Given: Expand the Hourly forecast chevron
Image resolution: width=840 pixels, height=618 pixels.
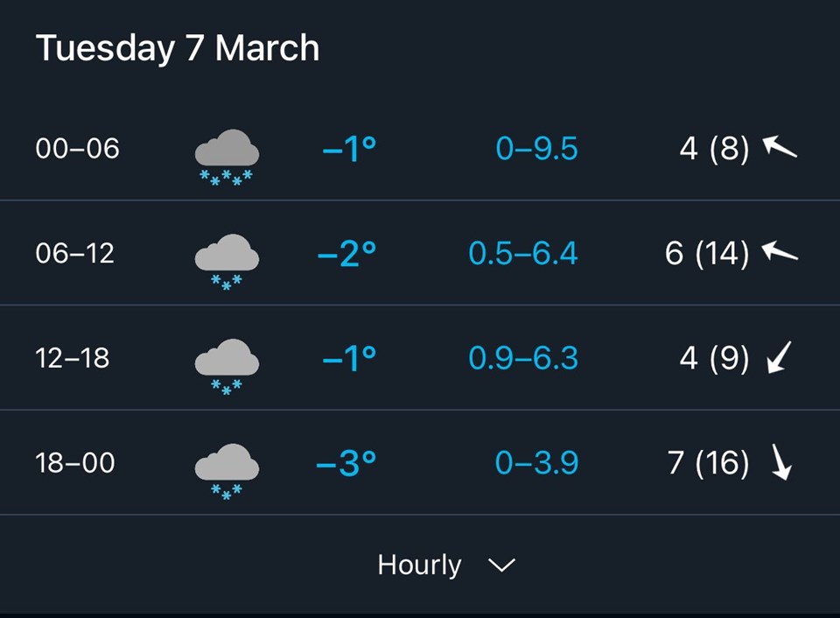Looking at the screenshot, I should [501, 565].
